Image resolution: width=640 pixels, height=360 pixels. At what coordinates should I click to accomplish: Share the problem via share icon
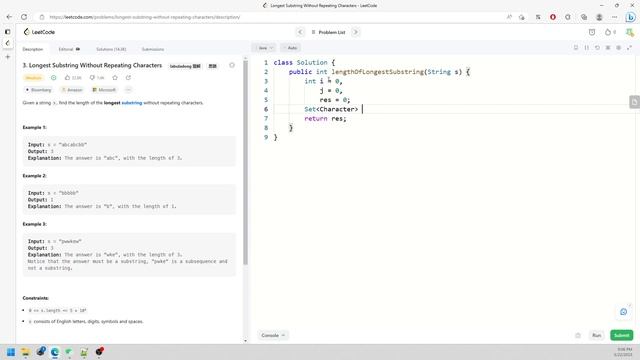tap(128, 78)
